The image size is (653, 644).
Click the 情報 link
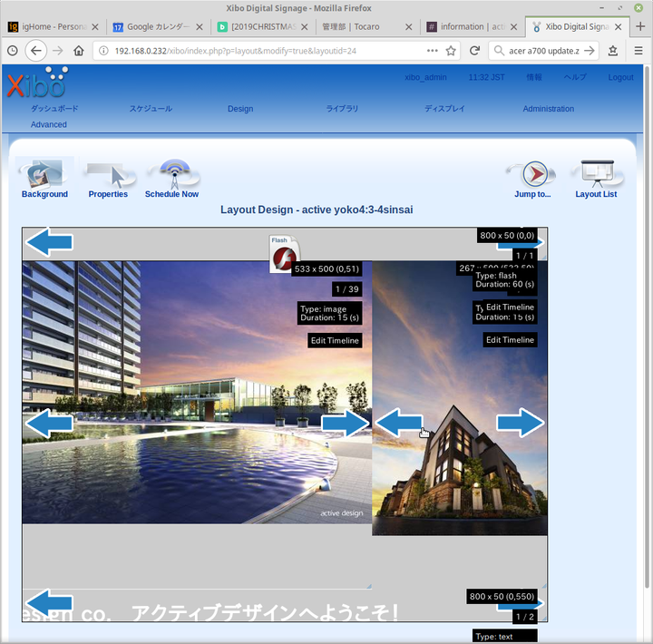534,77
